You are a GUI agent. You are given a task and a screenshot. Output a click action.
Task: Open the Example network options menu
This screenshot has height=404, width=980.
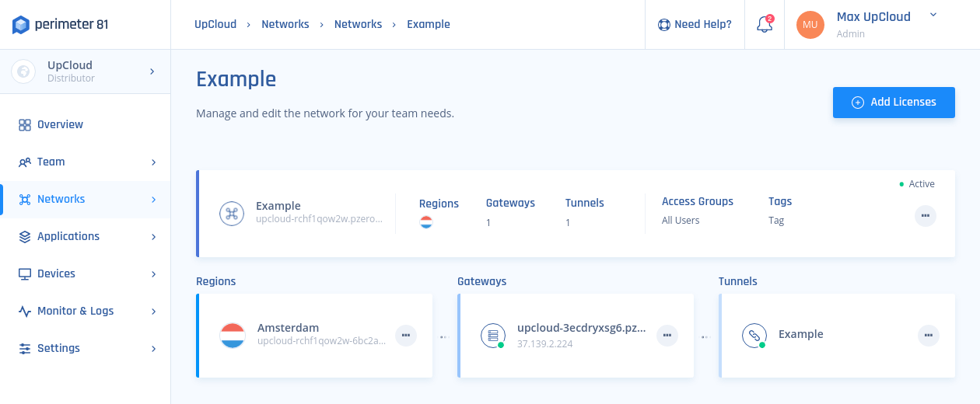pyautogui.click(x=925, y=215)
